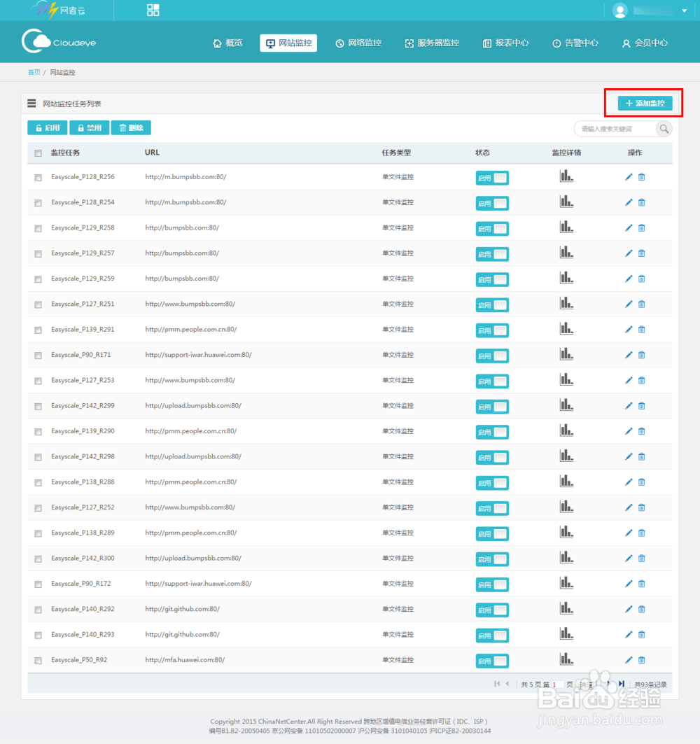
Task: Click the task name Easyscale_P142_R299
Action: point(83,406)
